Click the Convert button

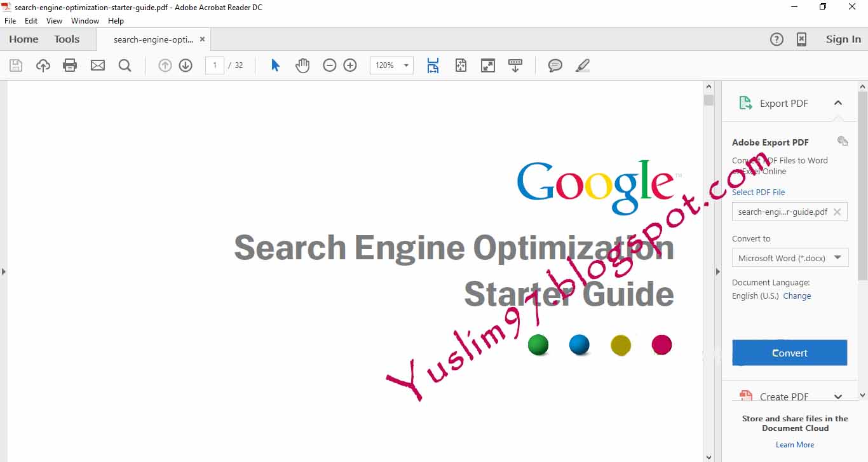790,353
